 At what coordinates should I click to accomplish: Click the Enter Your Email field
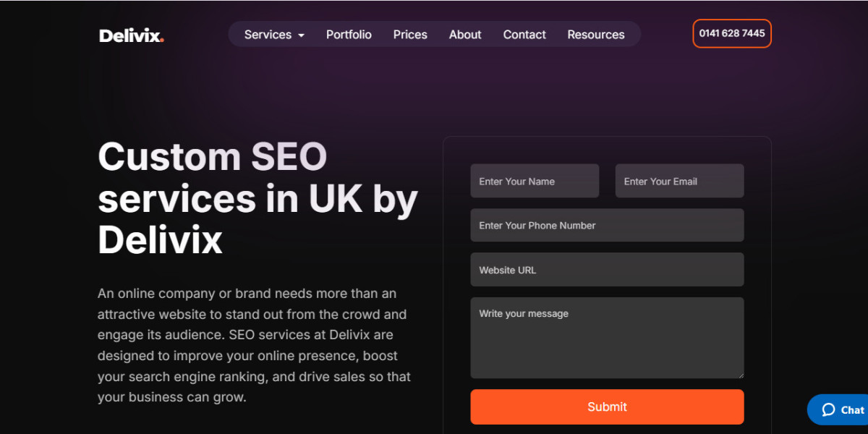coord(679,181)
